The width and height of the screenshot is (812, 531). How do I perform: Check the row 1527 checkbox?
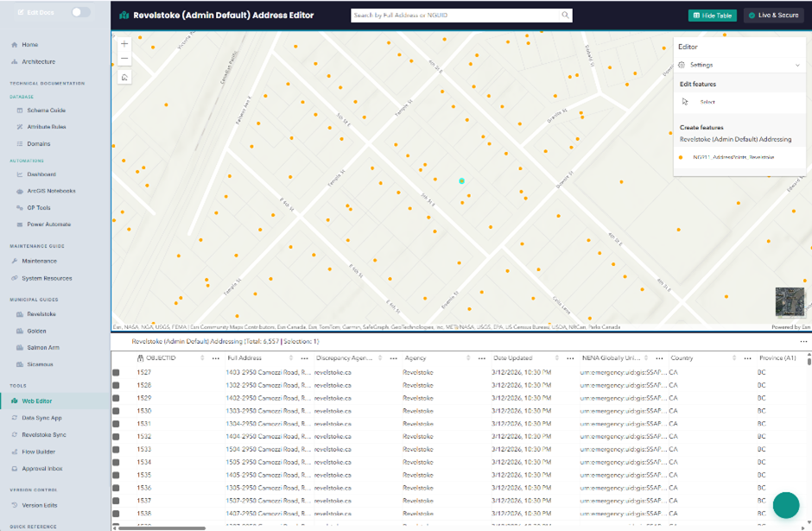click(x=116, y=373)
